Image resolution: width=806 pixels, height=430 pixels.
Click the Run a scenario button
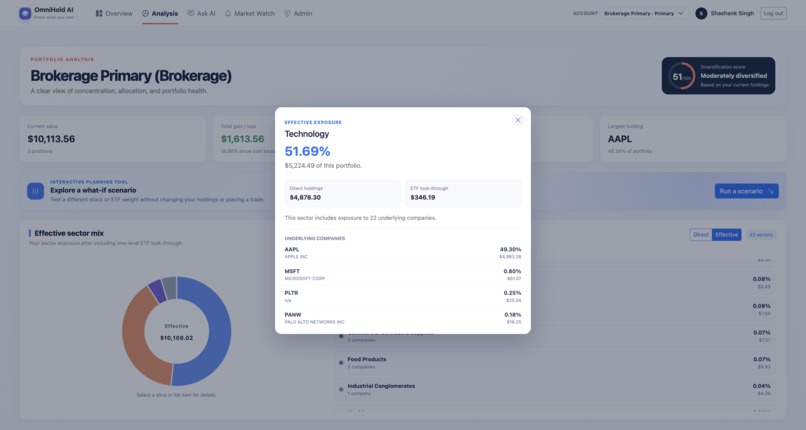point(746,191)
